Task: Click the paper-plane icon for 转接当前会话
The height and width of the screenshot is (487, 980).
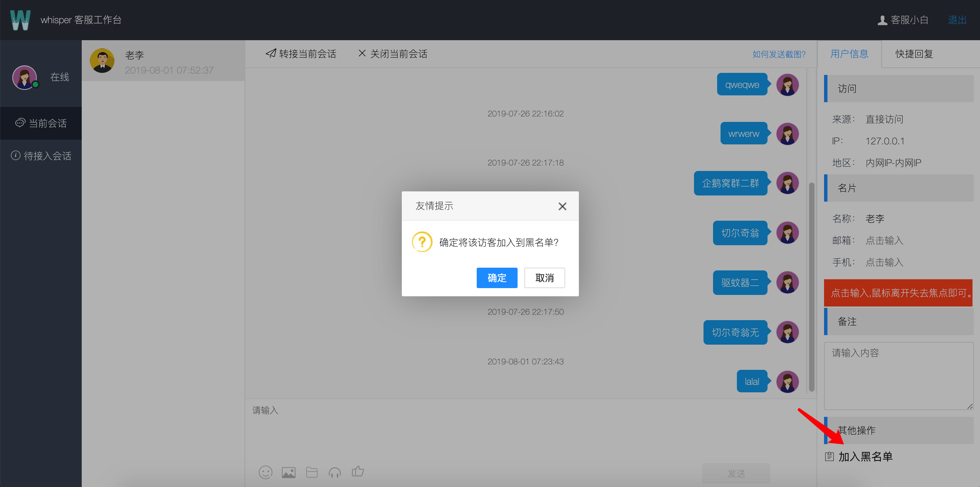Action: click(271, 53)
